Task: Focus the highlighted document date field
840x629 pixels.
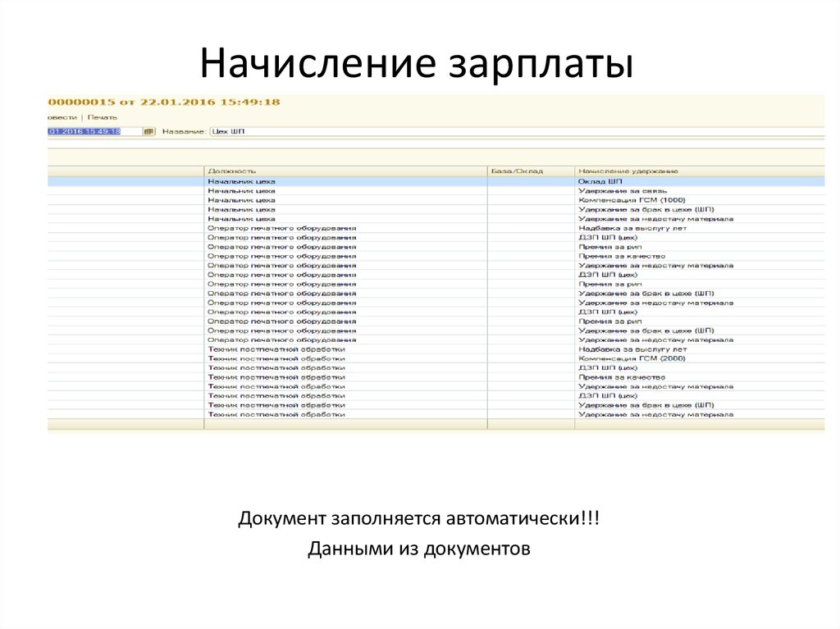Action: 84,131
